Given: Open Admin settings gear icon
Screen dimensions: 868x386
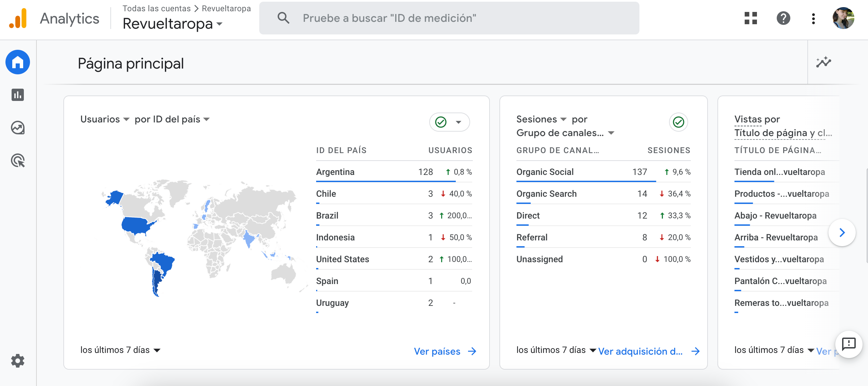Looking at the screenshot, I should click(18, 360).
